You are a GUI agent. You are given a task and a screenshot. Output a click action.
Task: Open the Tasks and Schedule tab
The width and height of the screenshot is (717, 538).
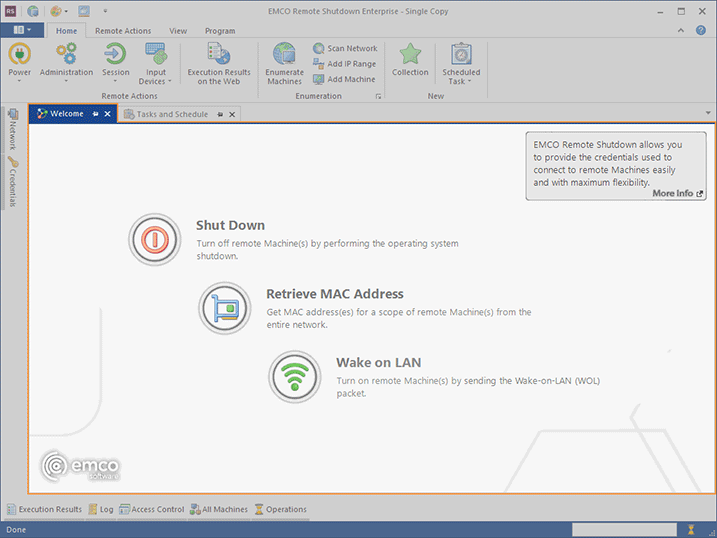172,115
